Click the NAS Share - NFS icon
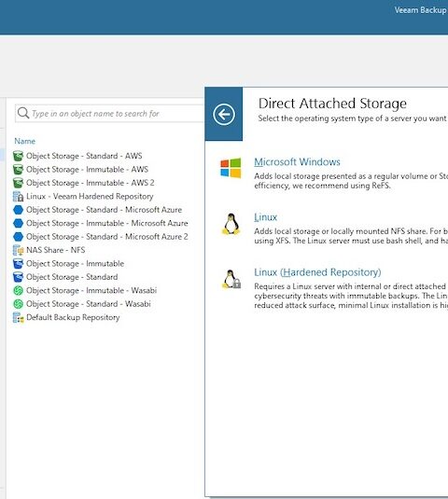This screenshot has width=448, height=499. 18,250
